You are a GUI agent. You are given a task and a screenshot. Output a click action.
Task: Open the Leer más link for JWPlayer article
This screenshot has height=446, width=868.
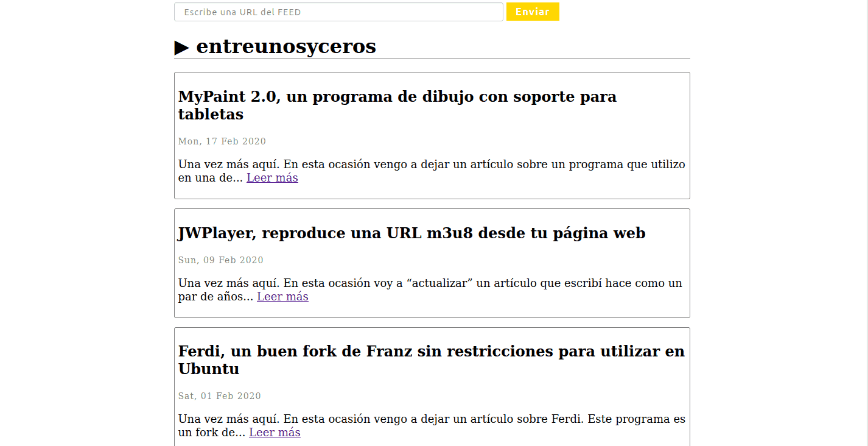pyautogui.click(x=282, y=296)
